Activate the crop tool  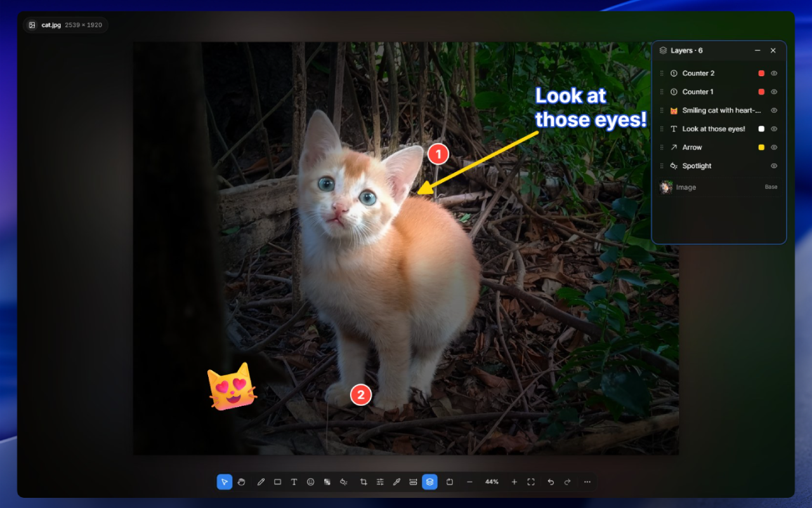click(x=363, y=482)
